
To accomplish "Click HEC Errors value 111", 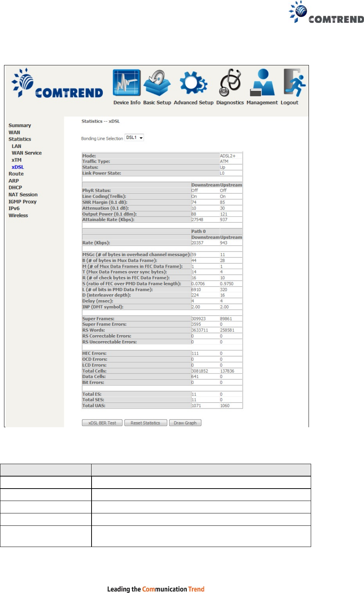I will point(195,353).
